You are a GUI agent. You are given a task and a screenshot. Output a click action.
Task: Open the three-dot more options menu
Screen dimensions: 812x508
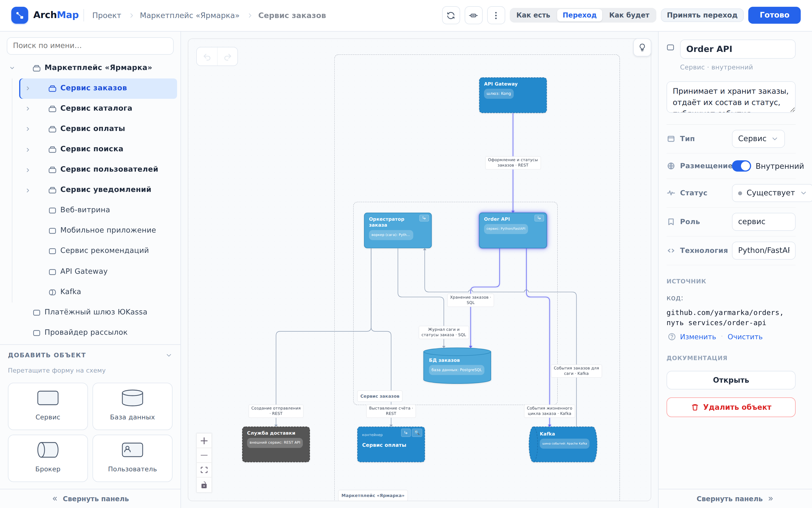[x=496, y=15]
